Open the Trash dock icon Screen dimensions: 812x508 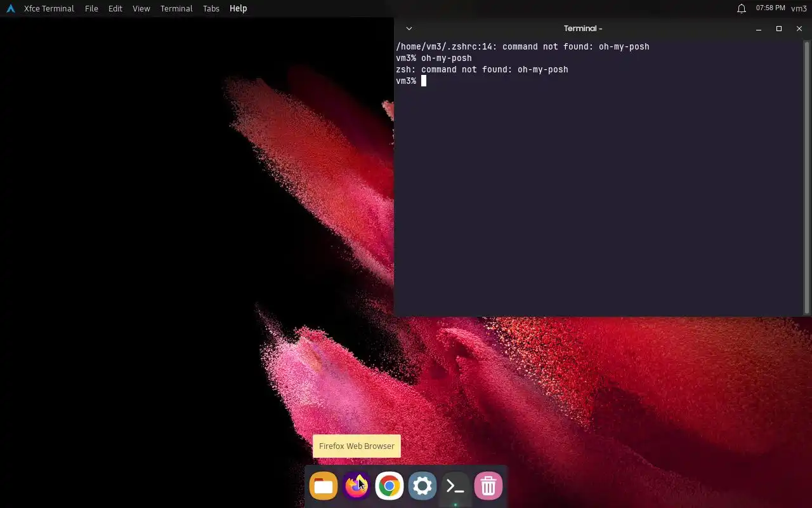[x=488, y=486]
